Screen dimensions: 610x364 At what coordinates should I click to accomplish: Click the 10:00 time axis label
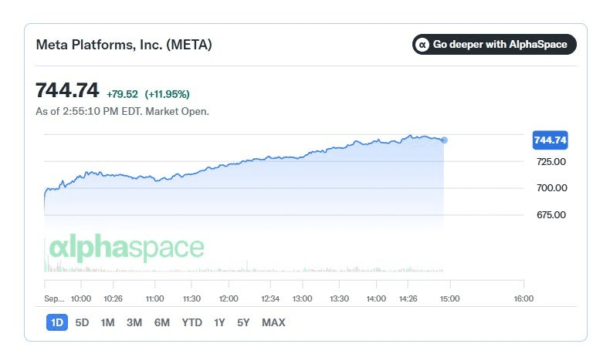point(81,298)
